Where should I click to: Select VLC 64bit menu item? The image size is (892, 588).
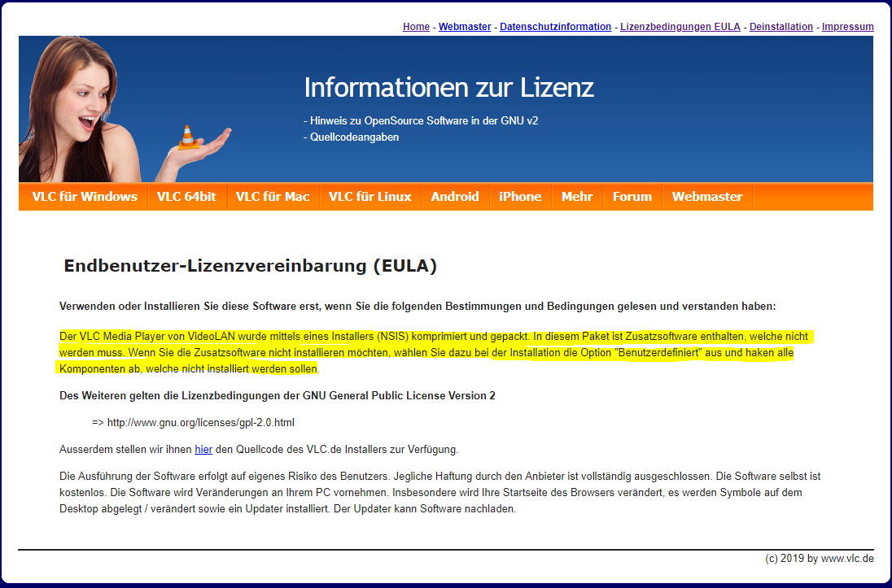click(x=186, y=197)
